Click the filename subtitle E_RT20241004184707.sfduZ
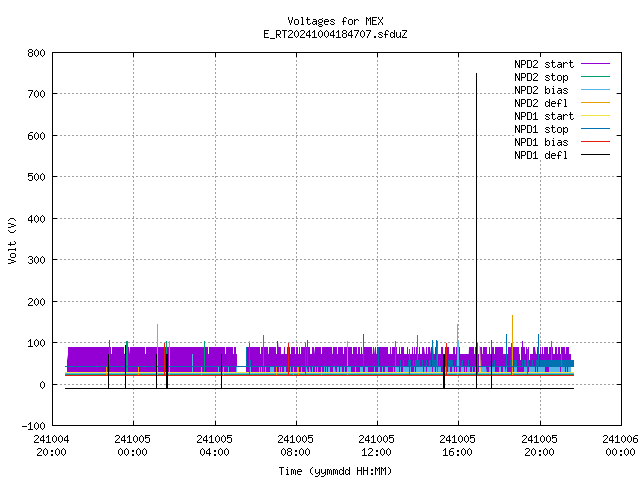This screenshot has width=640, height=480. click(x=335, y=34)
